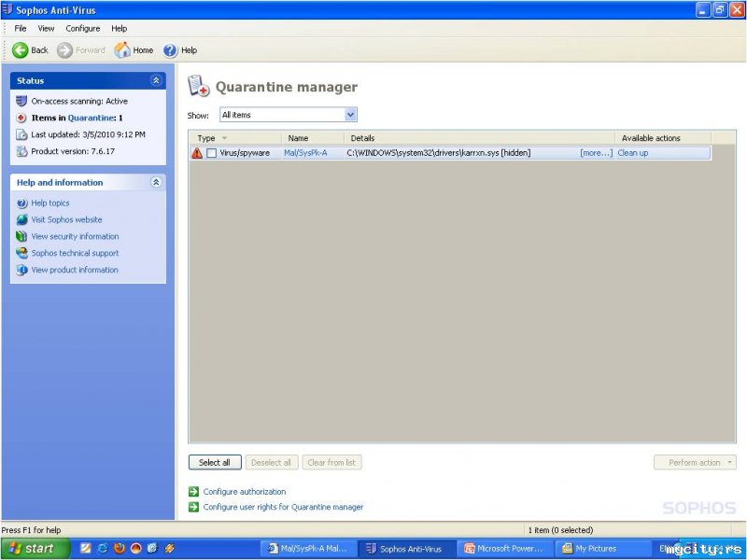
Task: Switch to the My Pictures taskbar window
Action: tap(602, 549)
